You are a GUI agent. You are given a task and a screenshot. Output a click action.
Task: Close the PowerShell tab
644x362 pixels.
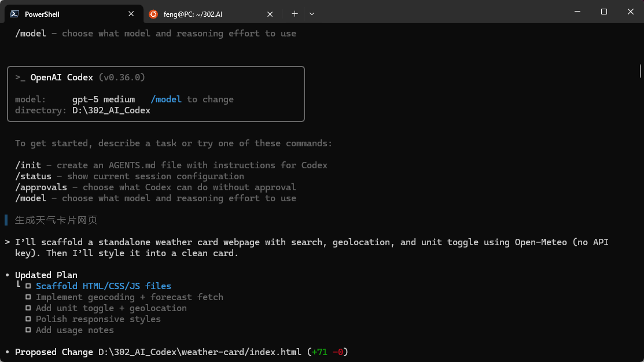pos(131,14)
